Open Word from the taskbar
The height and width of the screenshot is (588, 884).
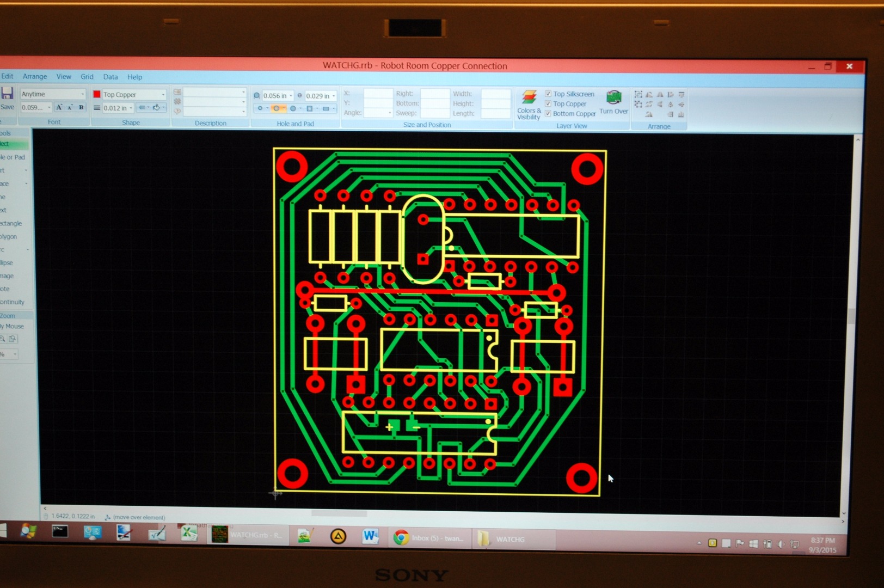370,537
